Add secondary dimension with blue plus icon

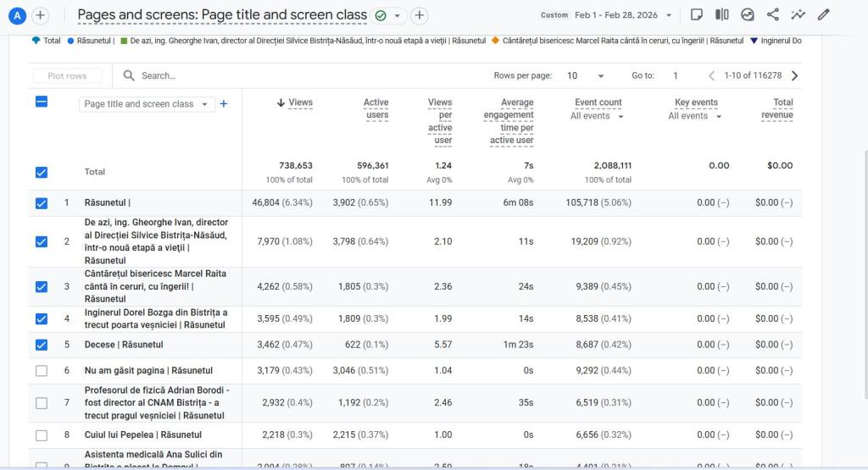coord(224,104)
